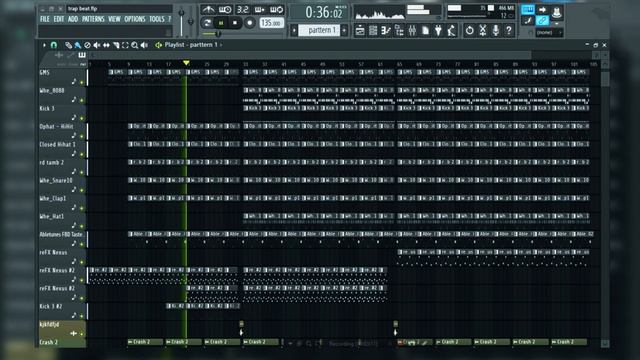Toggle typing keyboard to piano icon
The height and width of the screenshot is (360, 640).
(x=528, y=9)
